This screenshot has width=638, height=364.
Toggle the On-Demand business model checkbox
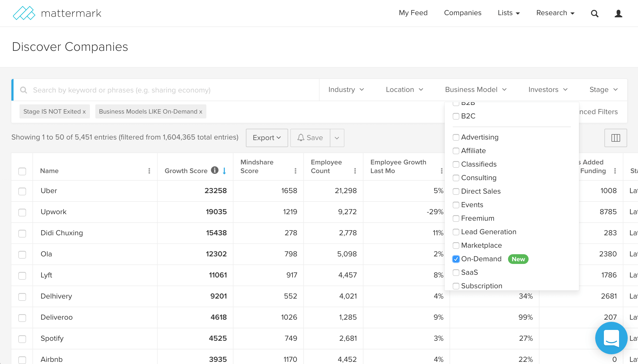tap(456, 259)
